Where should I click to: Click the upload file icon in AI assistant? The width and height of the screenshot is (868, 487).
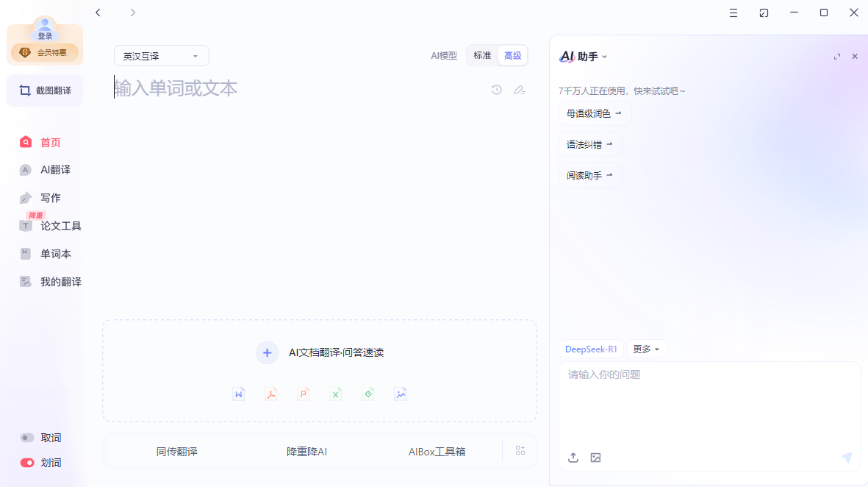pyautogui.click(x=573, y=458)
